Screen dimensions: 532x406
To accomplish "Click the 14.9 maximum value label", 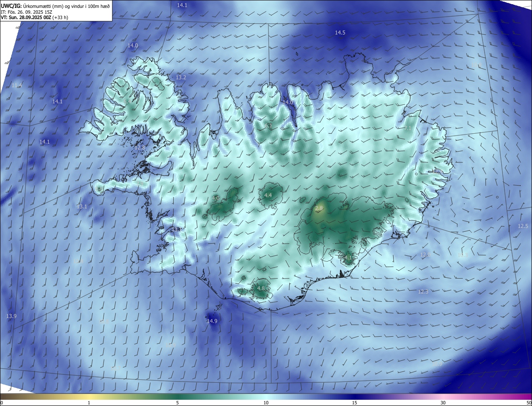I will pyautogui.click(x=212, y=321).
